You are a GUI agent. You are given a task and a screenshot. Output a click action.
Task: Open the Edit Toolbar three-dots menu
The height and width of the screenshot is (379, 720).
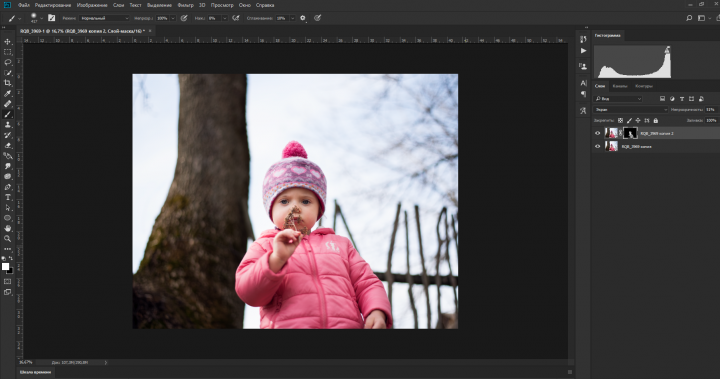[8, 249]
